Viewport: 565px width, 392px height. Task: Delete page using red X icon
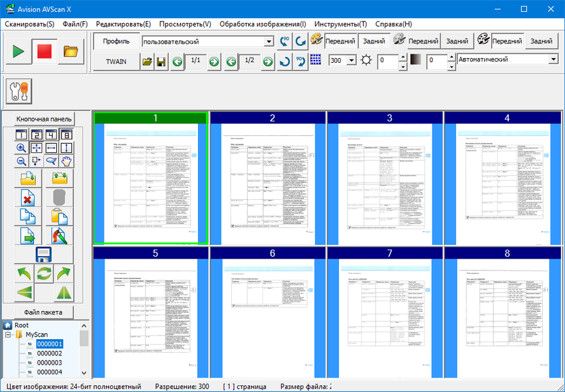[x=27, y=197]
